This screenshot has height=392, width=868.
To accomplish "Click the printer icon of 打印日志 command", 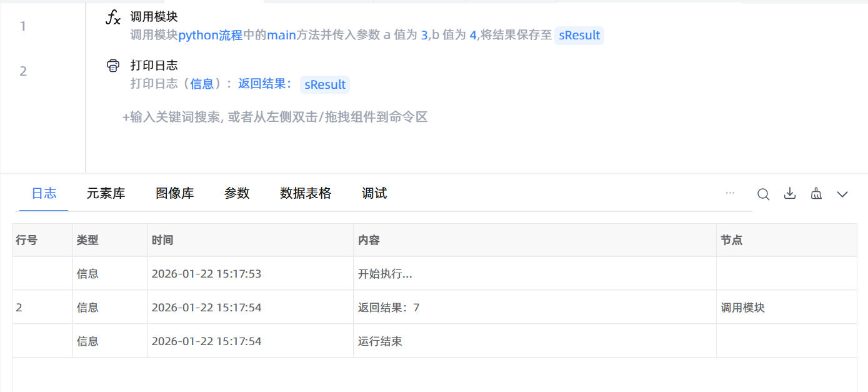I will [x=113, y=66].
